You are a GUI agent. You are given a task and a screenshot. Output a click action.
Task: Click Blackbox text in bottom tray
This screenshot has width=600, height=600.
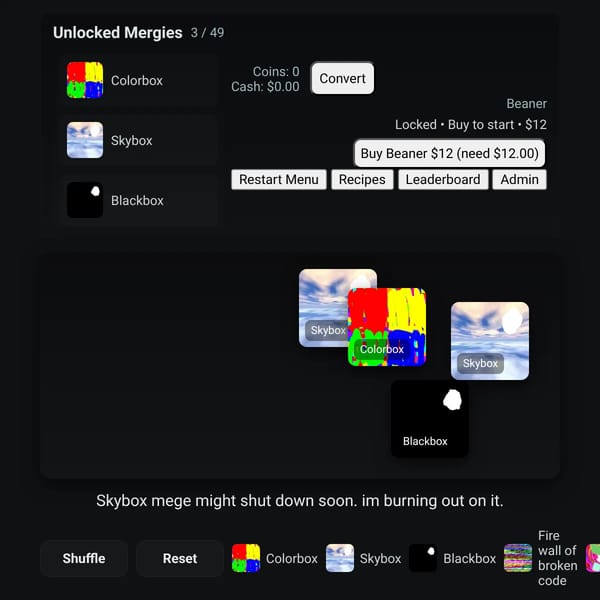click(x=470, y=558)
